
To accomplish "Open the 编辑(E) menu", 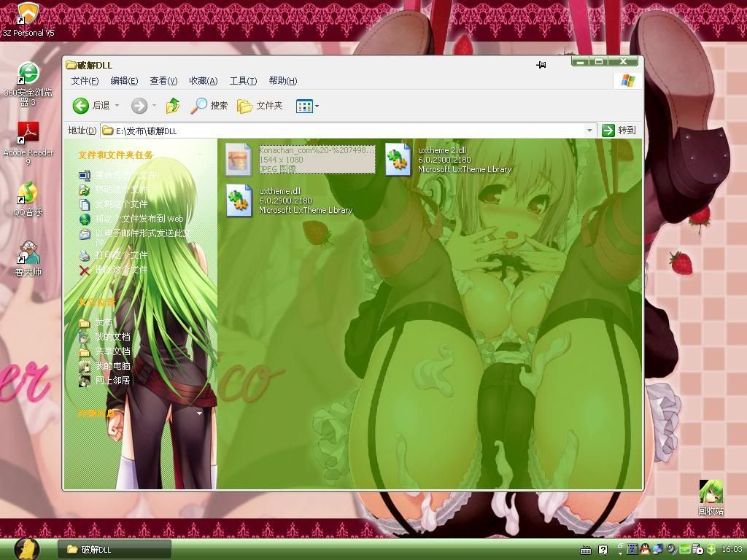I will click(124, 81).
